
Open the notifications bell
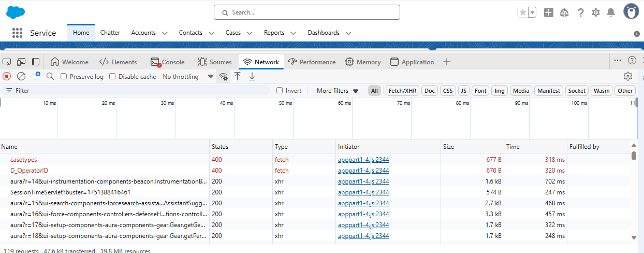(x=611, y=12)
